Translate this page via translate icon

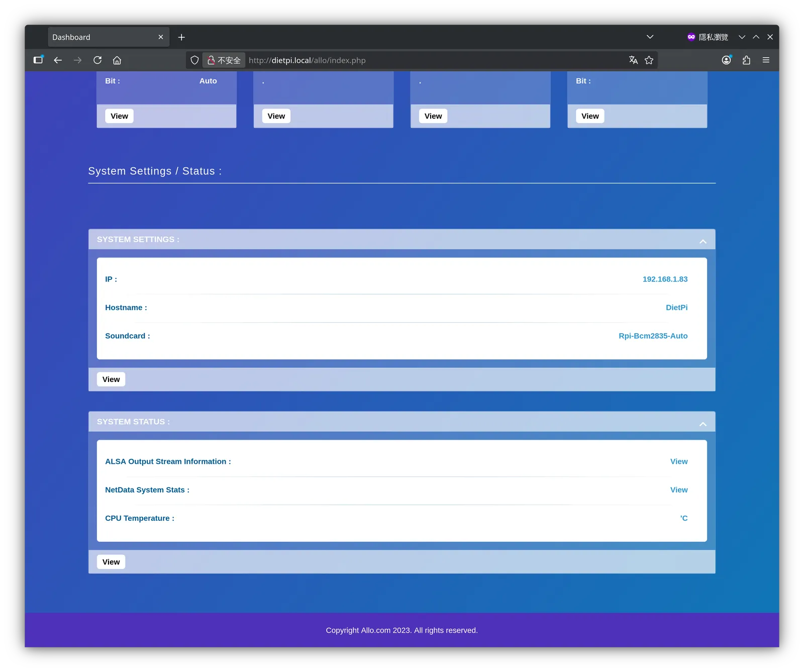[633, 60]
